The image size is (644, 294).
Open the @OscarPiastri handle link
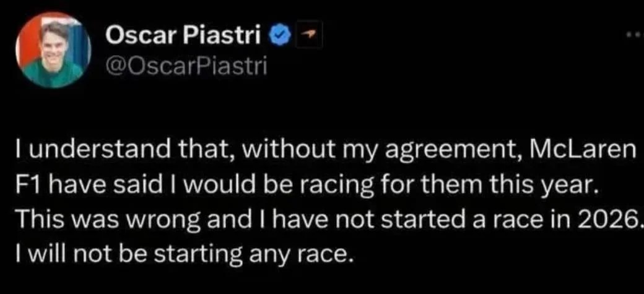(x=186, y=64)
